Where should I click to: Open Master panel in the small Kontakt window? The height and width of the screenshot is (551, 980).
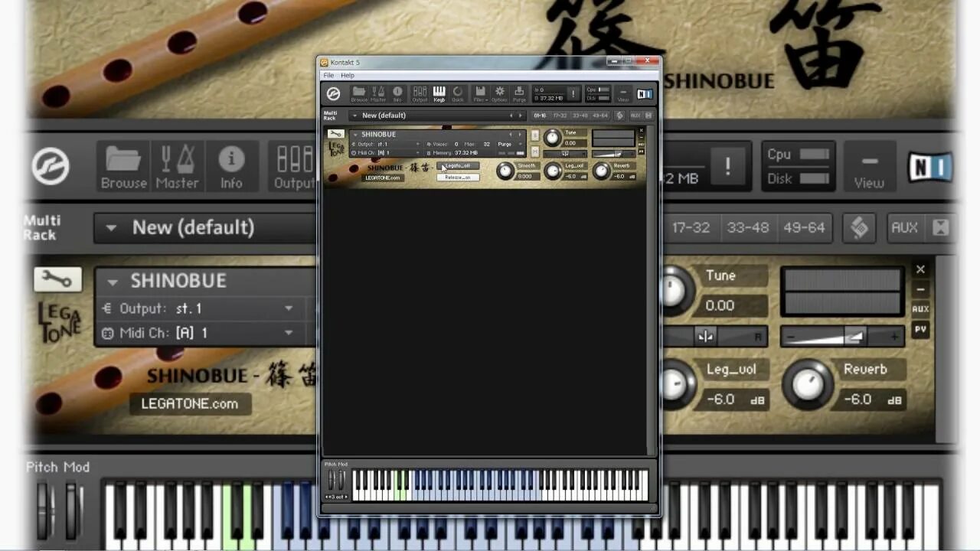point(378,94)
